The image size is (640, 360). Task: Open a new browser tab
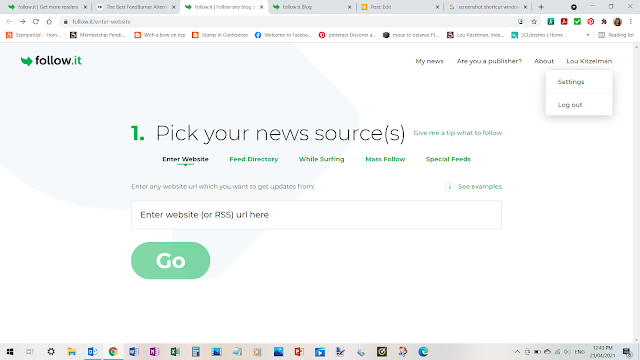[541, 7]
